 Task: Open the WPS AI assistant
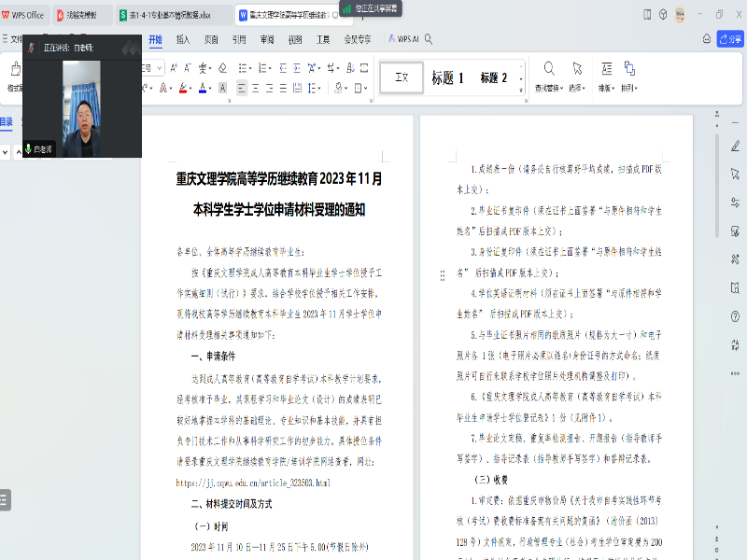pyautogui.click(x=402, y=40)
